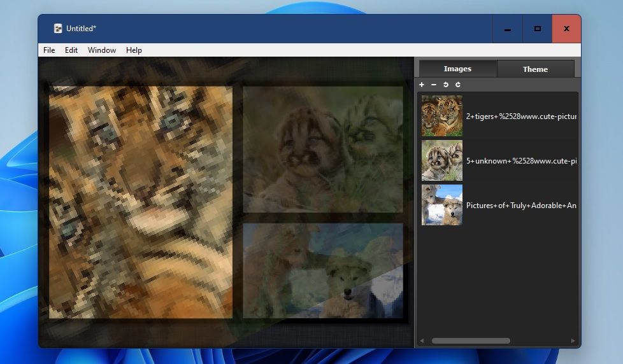
Task: Open the Help menu
Action: coord(134,50)
